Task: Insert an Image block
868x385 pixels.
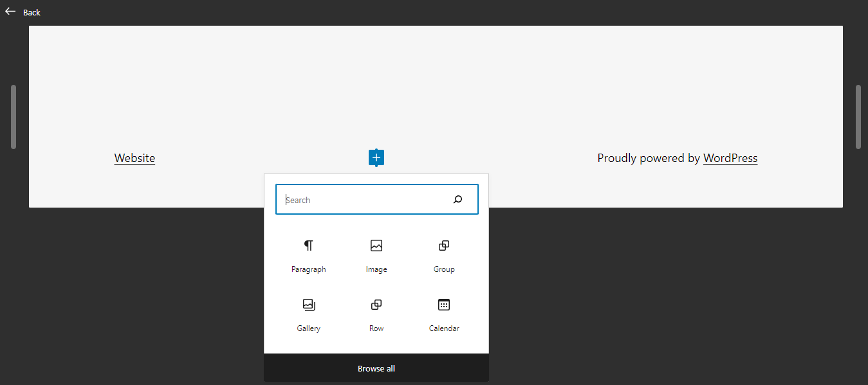Action: click(x=376, y=256)
